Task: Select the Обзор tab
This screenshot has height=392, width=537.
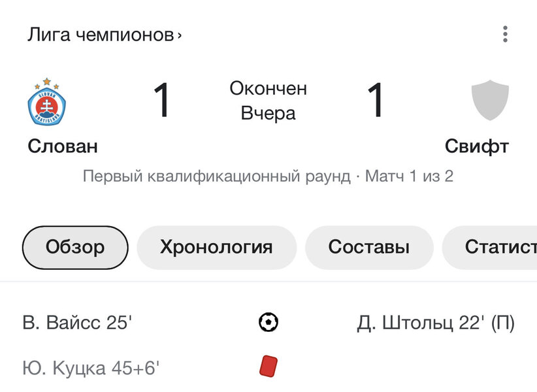Action: pyautogui.click(x=75, y=248)
